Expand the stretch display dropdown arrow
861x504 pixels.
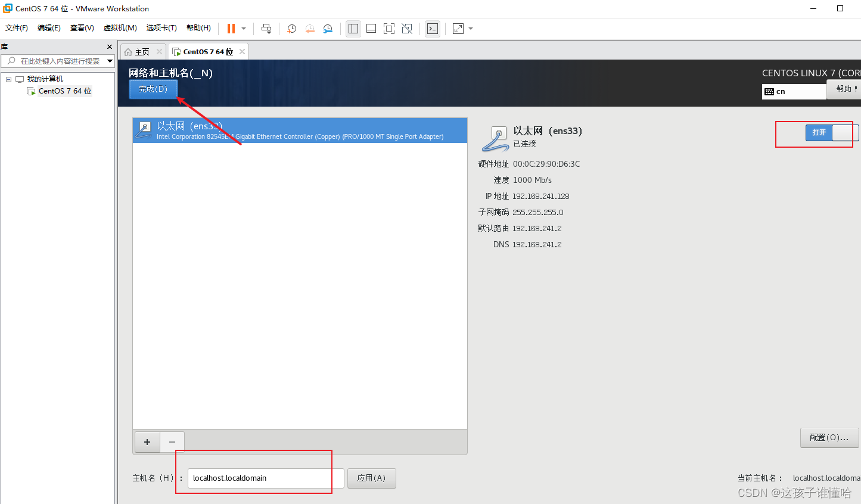pyautogui.click(x=471, y=29)
